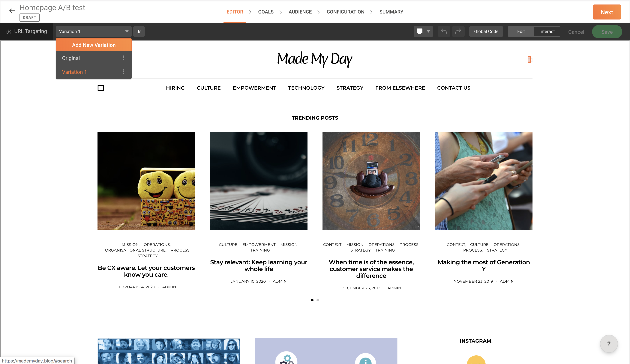This screenshot has width=630, height=364.
Task: Select the second carousel dot under trending posts
Action: 318,300
